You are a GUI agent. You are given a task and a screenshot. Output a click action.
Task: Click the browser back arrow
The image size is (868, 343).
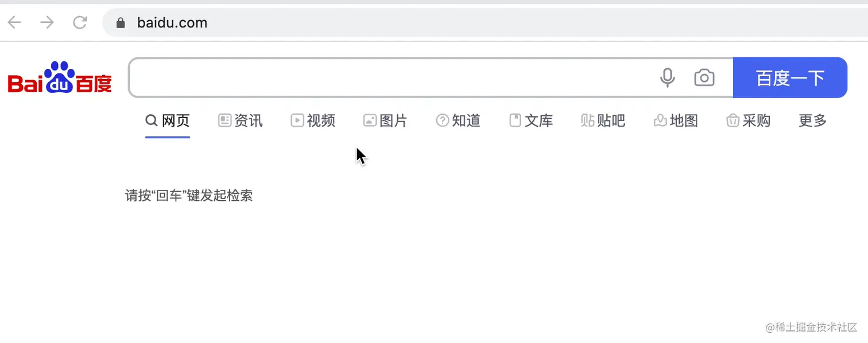tap(14, 22)
